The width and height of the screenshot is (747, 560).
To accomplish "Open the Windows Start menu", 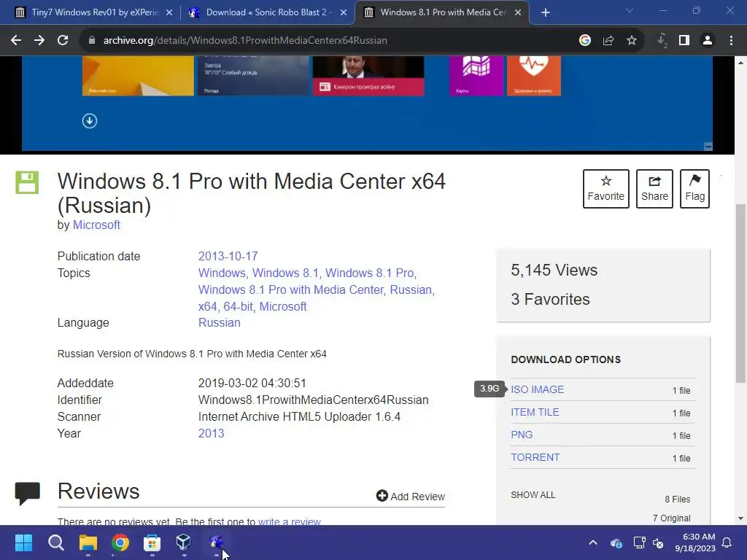I will pos(24,542).
